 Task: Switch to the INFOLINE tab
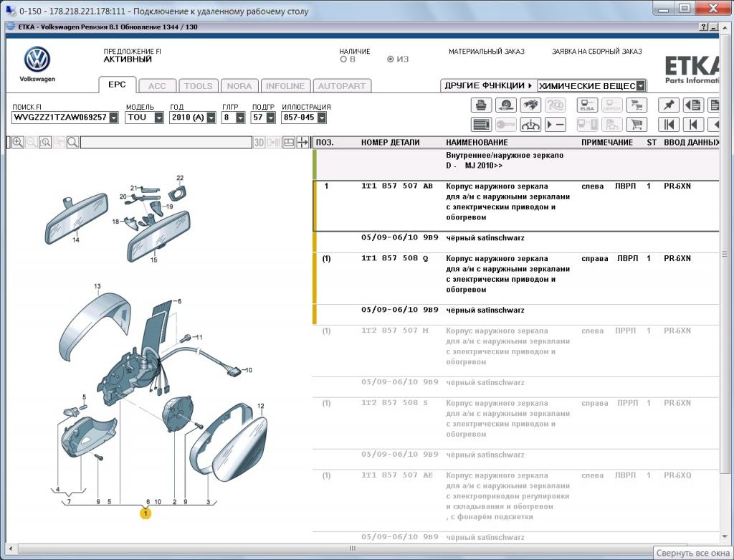[x=285, y=86]
